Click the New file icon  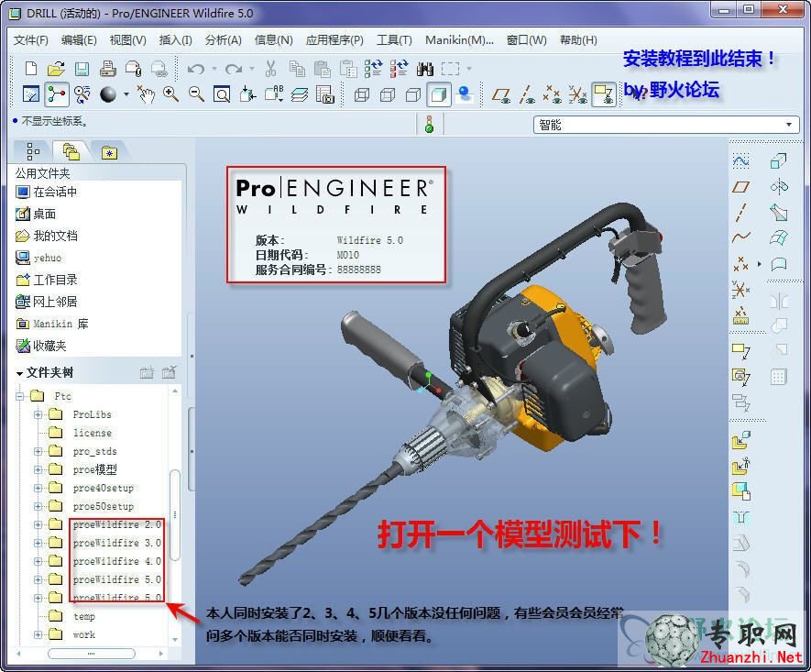pyautogui.click(x=31, y=68)
